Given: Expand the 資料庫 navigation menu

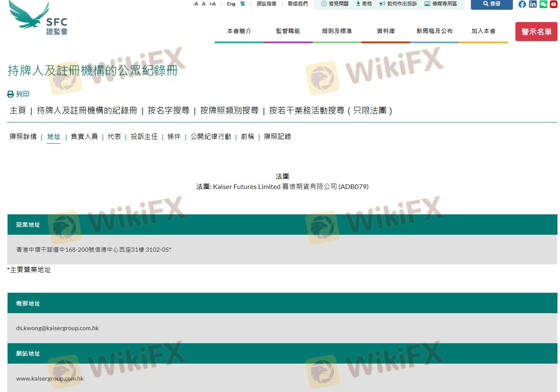Looking at the screenshot, I should [x=386, y=31].
